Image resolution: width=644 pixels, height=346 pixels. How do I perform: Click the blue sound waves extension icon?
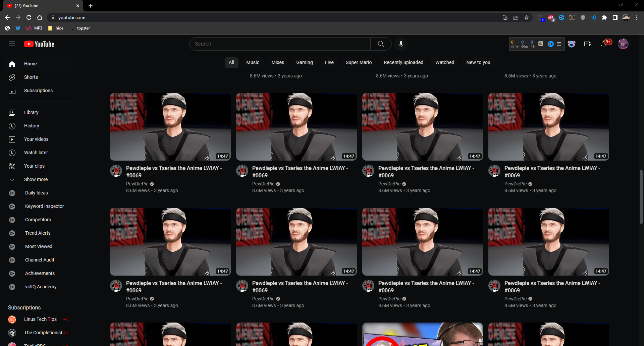pos(594,17)
